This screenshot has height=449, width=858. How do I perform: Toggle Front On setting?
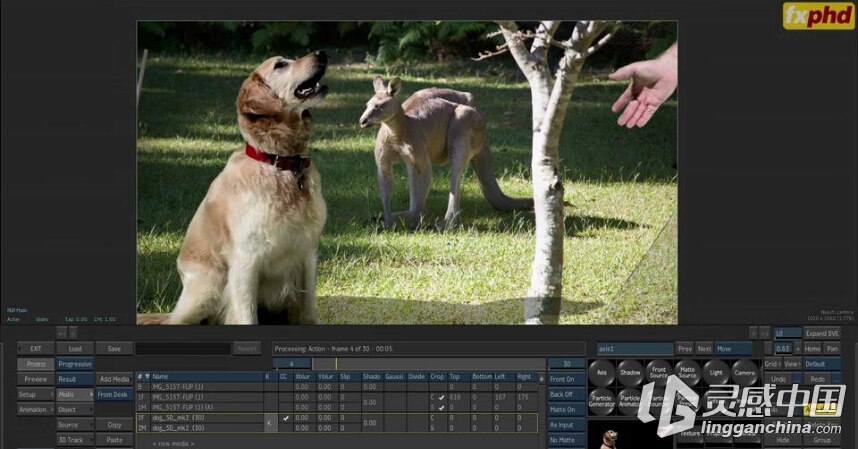(x=566, y=379)
